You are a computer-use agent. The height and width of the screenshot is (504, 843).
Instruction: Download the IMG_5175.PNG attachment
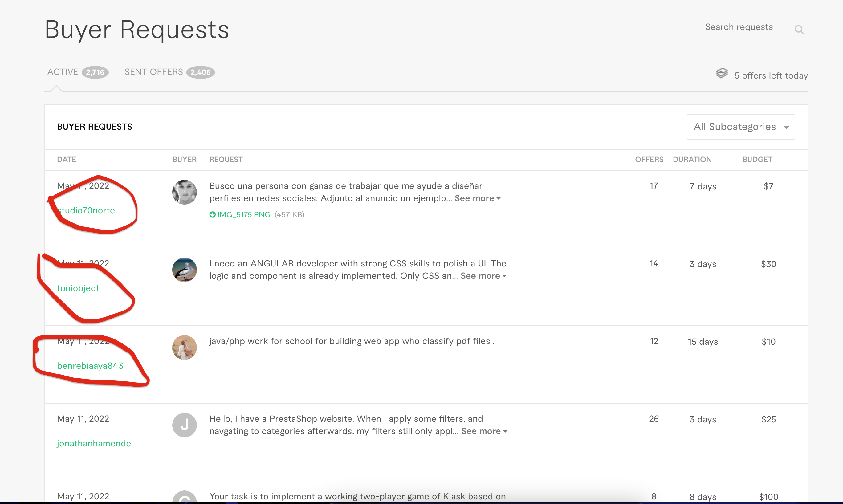click(243, 215)
